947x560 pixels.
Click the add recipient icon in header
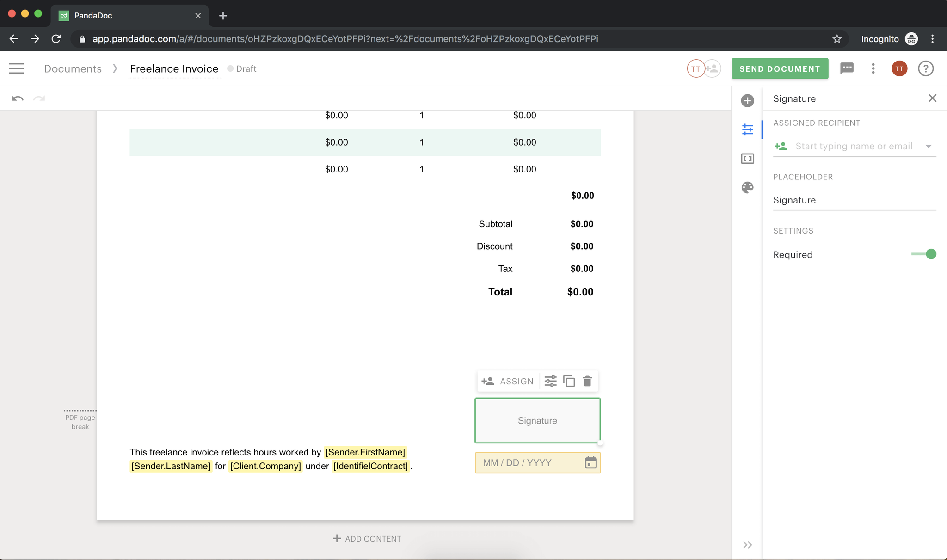tap(713, 68)
